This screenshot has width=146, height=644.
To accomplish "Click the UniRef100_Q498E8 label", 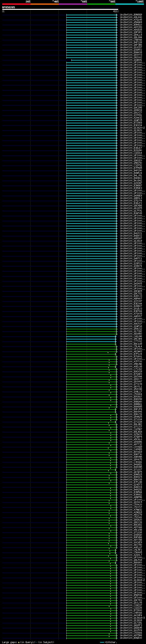I will pos(131,196).
